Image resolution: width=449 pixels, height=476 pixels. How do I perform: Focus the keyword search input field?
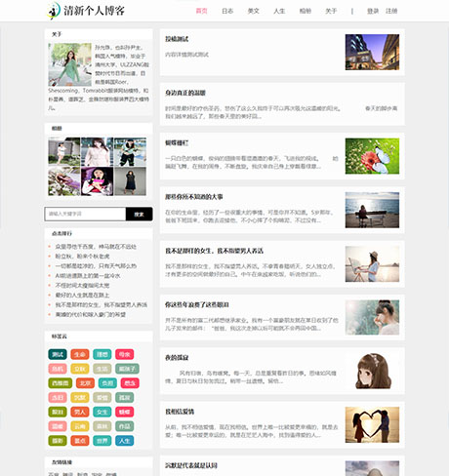[85, 214]
